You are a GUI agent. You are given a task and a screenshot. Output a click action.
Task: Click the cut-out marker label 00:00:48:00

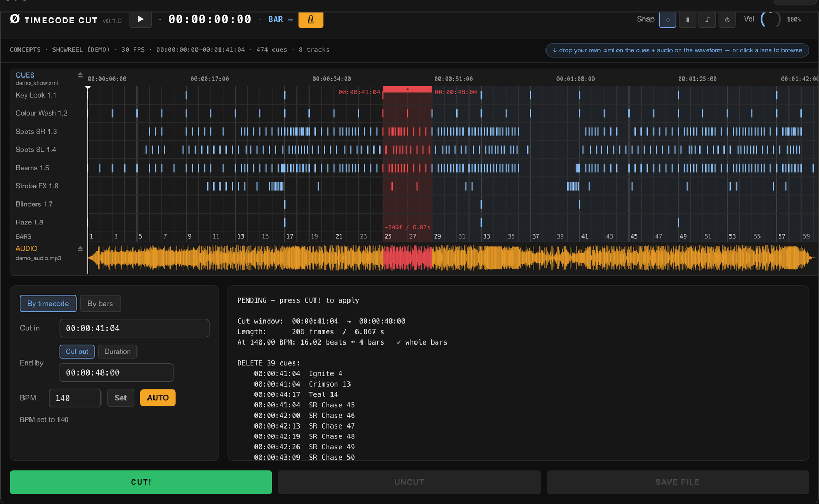coord(455,92)
